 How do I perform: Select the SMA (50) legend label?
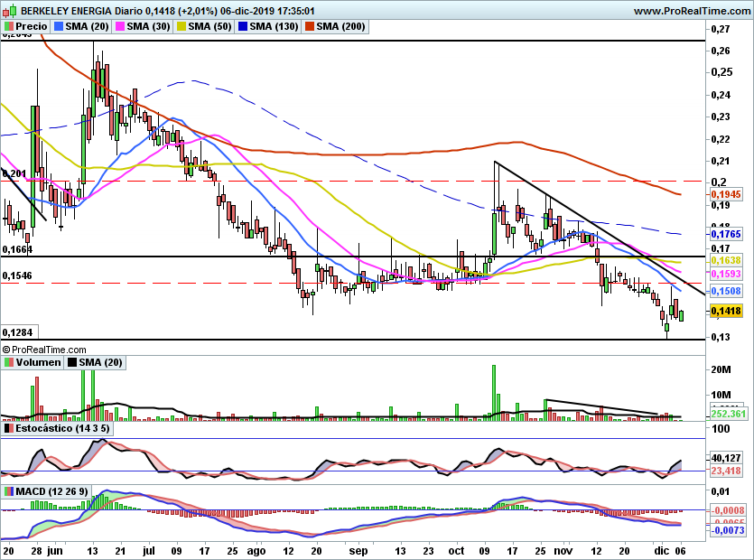coord(210,26)
